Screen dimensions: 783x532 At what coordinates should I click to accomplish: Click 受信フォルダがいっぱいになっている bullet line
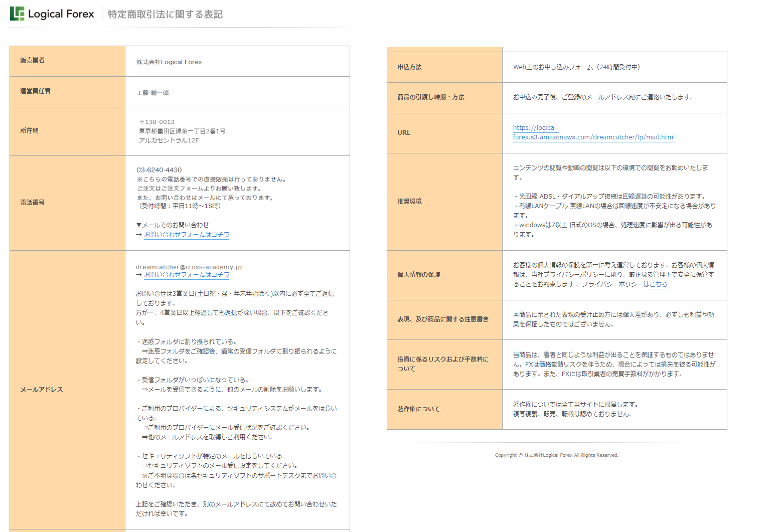(x=193, y=380)
